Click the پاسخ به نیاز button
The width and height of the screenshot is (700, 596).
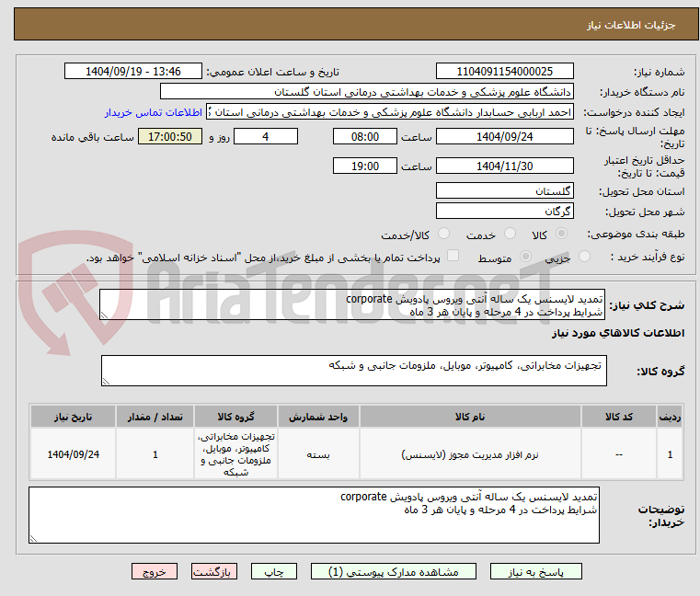point(535,571)
